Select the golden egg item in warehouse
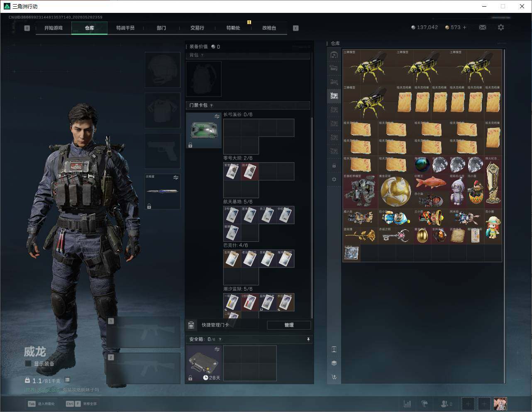The width and height of the screenshot is (532, 412). 422,235
